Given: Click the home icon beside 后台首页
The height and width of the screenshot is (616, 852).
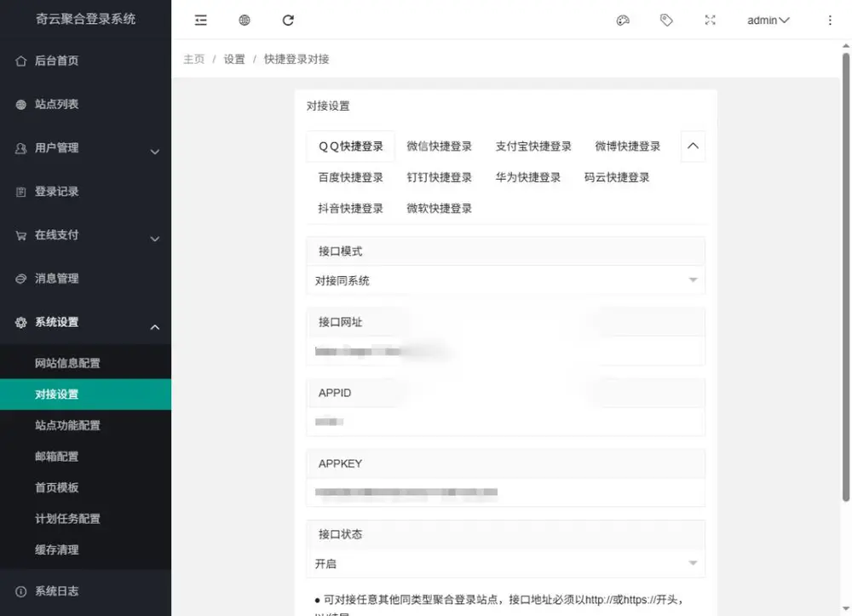Looking at the screenshot, I should 20,60.
